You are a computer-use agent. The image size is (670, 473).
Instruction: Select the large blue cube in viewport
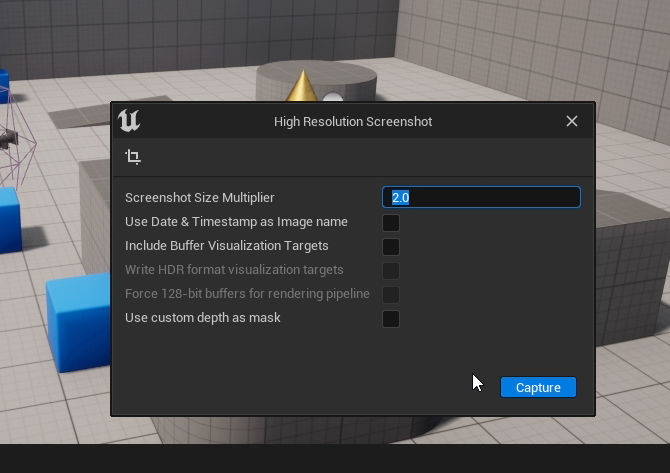coord(79,321)
